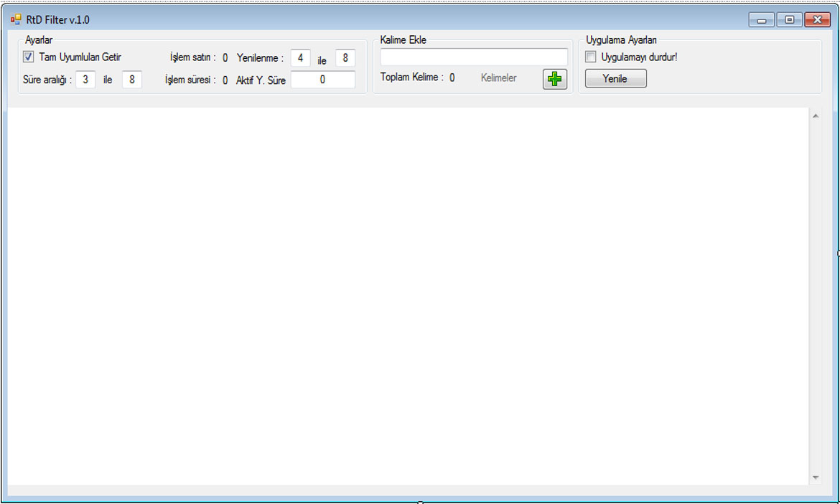Image resolution: width=840 pixels, height=504 pixels.
Task: Click the Aktif Y. Süre label
Action: (x=261, y=80)
